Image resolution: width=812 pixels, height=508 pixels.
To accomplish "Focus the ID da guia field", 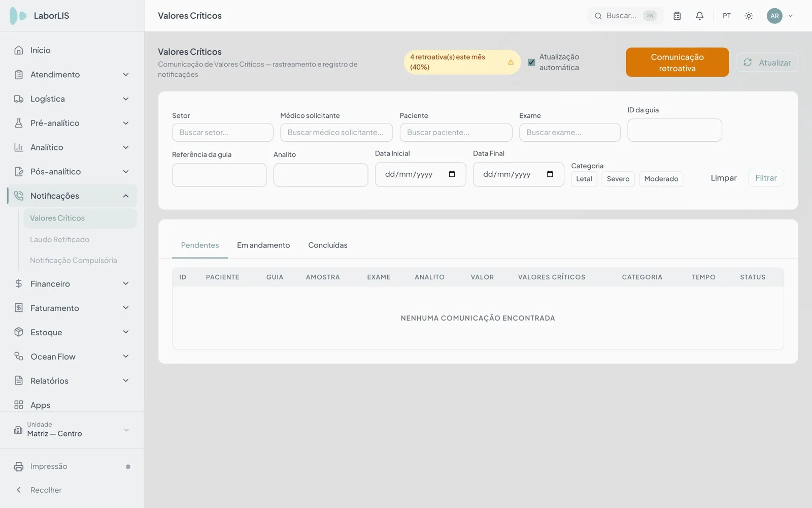I will (674, 130).
